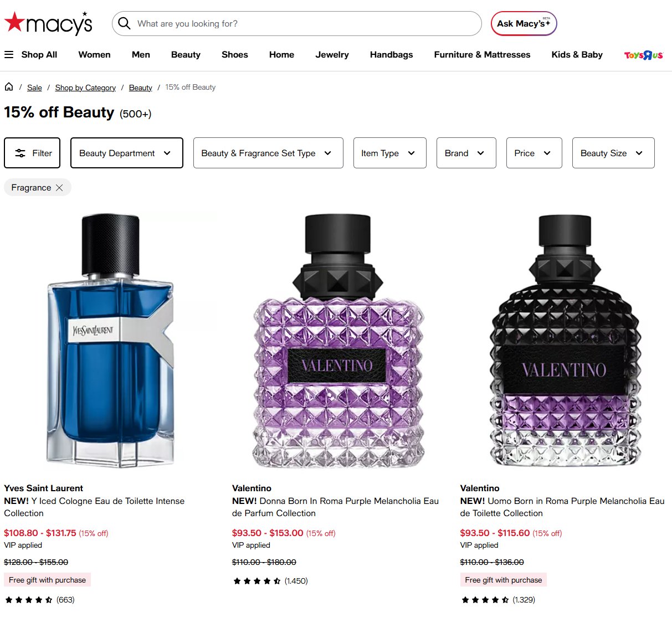Open the Shop All hamburger menu
Viewport: 672px width, 628px height.
(9, 55)
